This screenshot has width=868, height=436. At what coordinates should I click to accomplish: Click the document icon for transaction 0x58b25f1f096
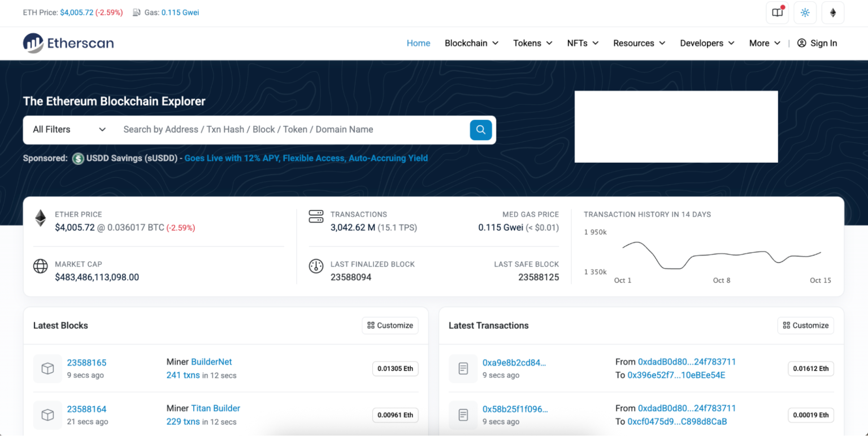coord(463,415)
